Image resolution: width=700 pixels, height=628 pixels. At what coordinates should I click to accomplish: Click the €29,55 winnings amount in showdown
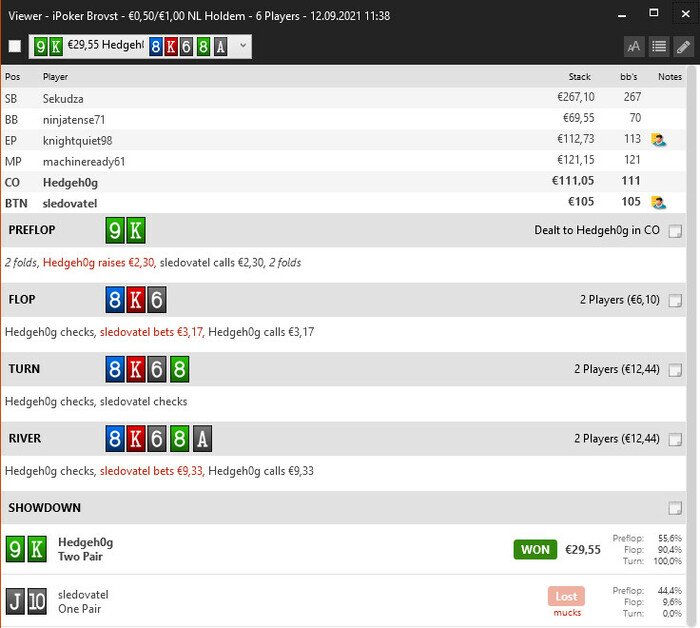pos(583,549)
